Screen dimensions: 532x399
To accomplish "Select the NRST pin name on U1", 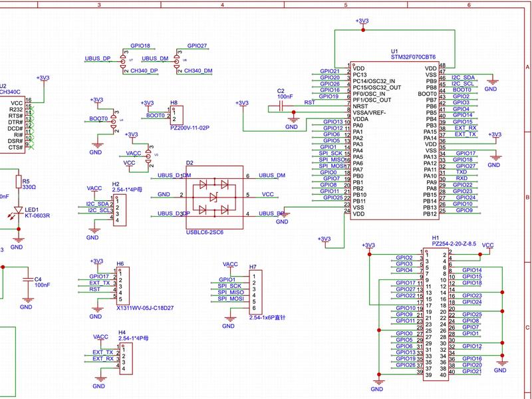I will (360, 106).
